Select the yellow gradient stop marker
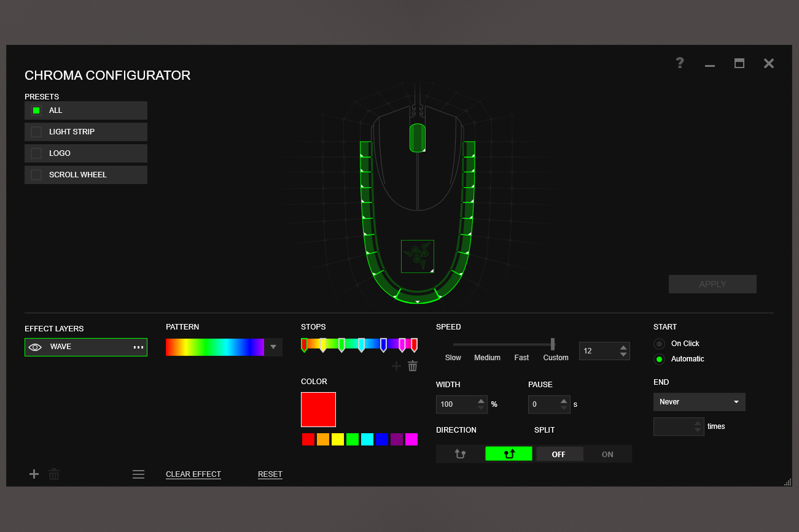Screen dimensions: 799x532 (322, 345)
